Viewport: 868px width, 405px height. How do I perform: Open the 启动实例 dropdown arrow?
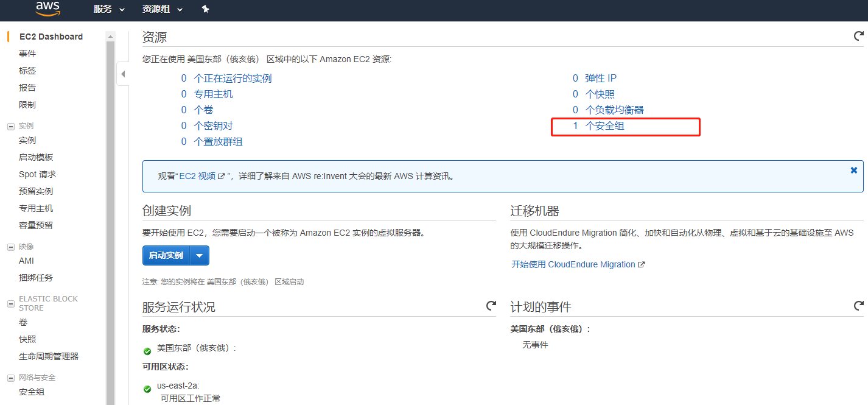200,256
